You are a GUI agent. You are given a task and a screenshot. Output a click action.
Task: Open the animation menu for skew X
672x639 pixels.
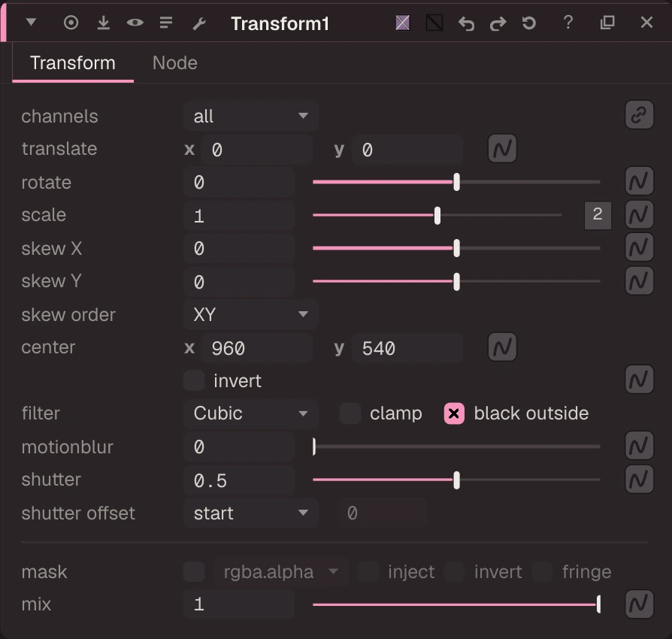(x=639, y=247)
